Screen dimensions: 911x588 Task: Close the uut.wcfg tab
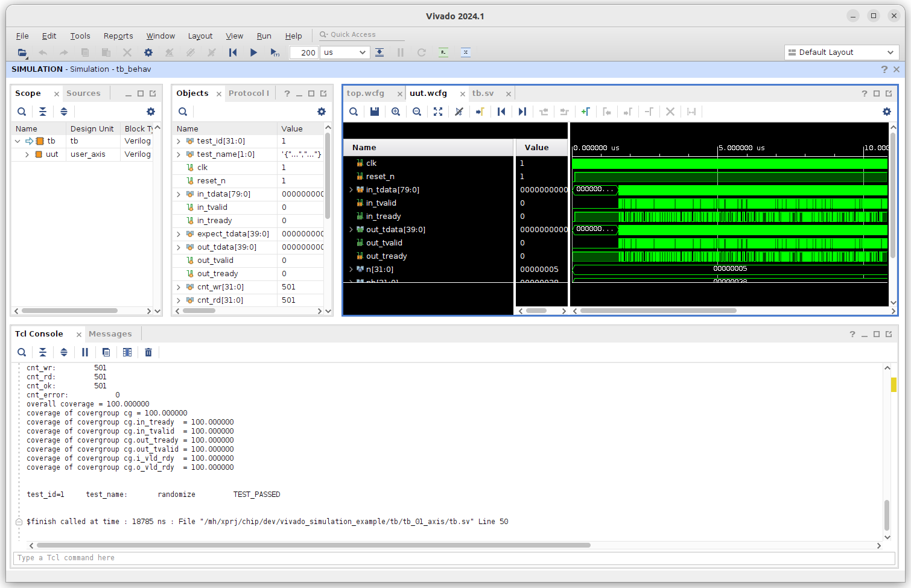pyautogui.click(x=463, y=94)
